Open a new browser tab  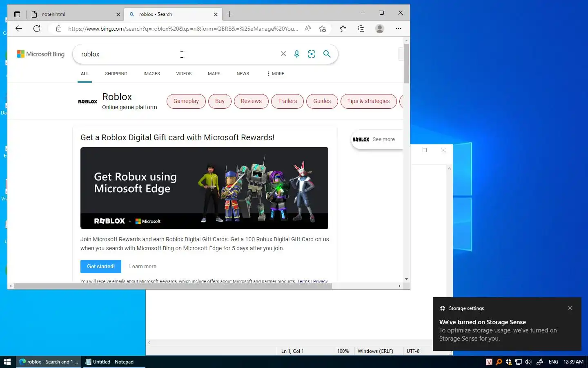(x=229, y=14)
